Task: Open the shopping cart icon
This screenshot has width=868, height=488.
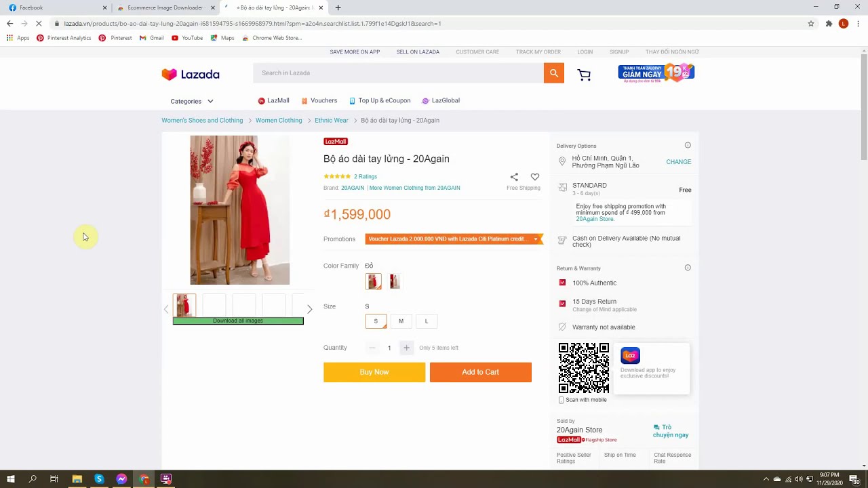Action: (584, 75)
